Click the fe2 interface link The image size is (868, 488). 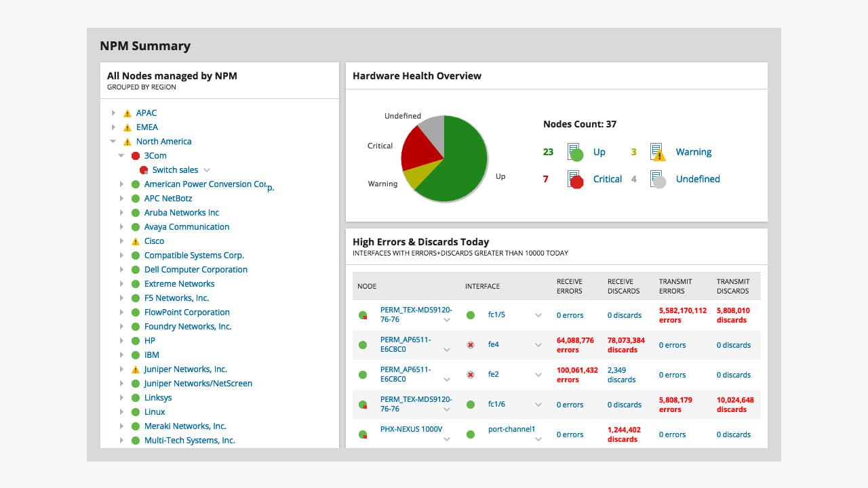494,374
